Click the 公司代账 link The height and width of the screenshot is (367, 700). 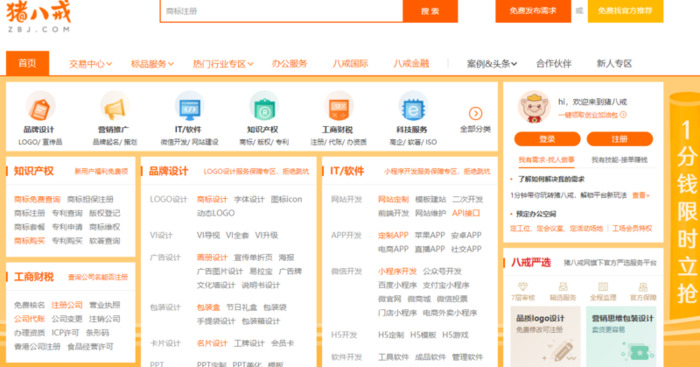(x=29, y=319)
